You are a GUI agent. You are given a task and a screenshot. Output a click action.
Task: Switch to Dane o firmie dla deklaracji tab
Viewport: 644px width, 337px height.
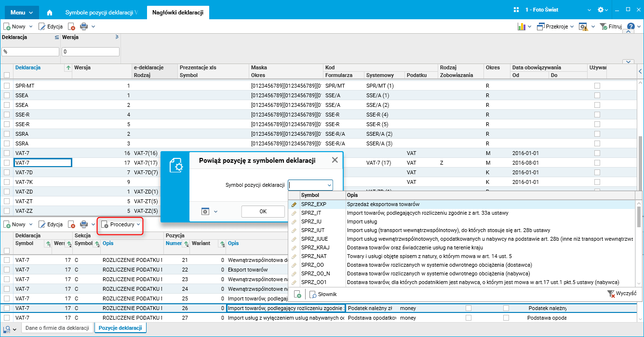(x=57, y=328)
